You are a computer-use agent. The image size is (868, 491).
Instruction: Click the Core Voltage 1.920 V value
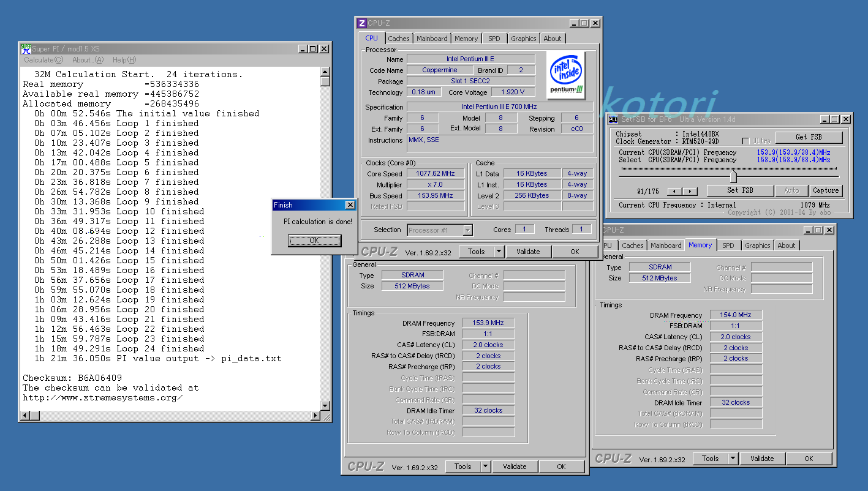point(513,92)
